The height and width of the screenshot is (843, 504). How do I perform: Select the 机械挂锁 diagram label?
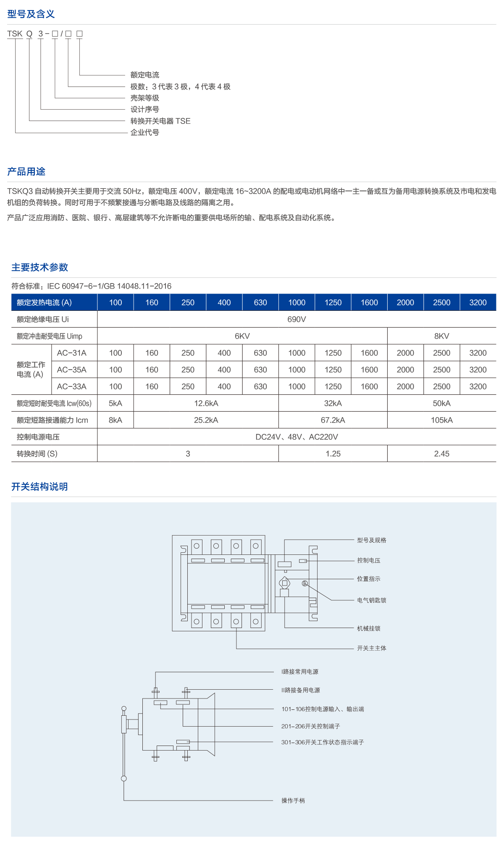(369, 628)
